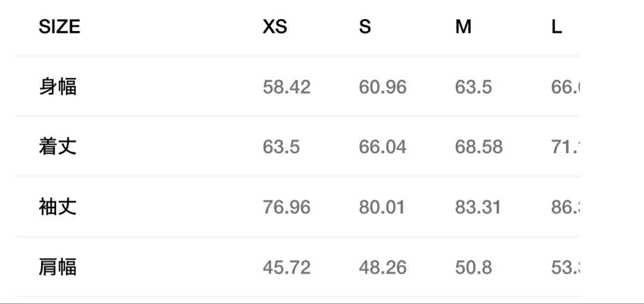Select the M size 身幅 value 63.5
The image size is (644, 304).
tap(473, 87)
